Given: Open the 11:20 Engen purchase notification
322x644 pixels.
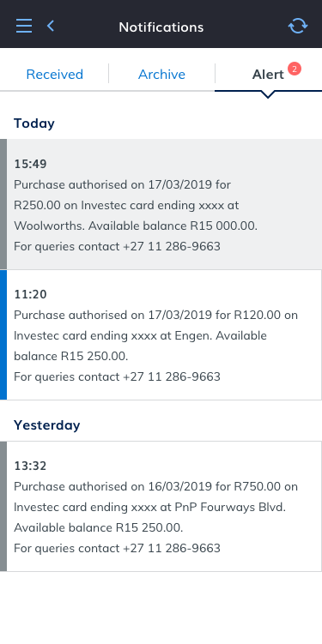Looking at the screenshot, I should pos(161,334).
